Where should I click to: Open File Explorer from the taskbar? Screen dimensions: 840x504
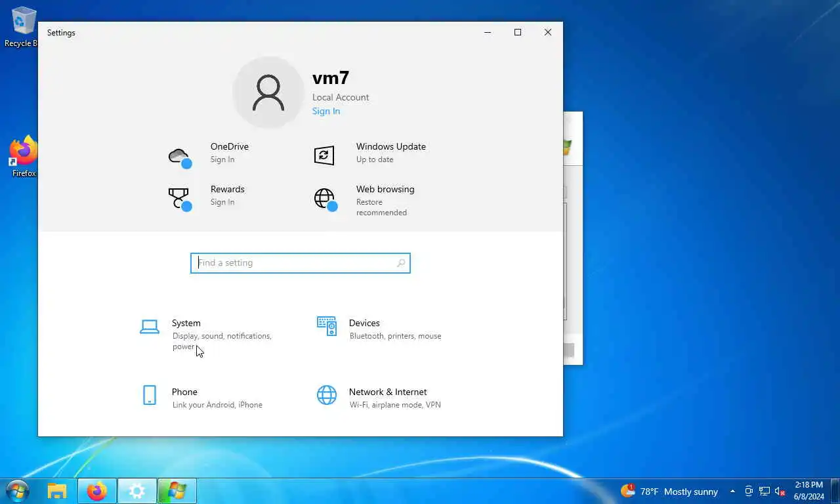tap(57, 491)
